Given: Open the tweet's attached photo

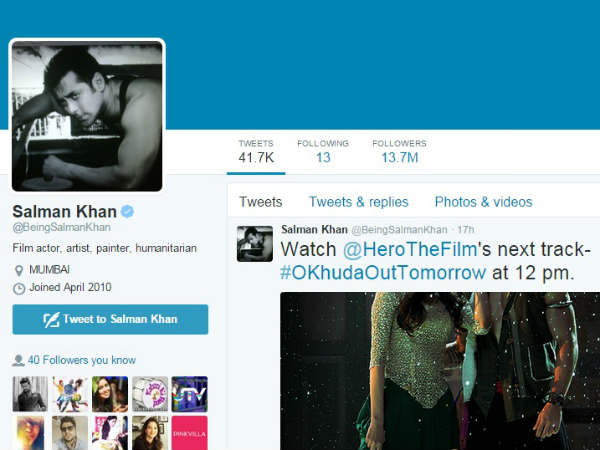Looking at the screenshot, I should (440, 371).
